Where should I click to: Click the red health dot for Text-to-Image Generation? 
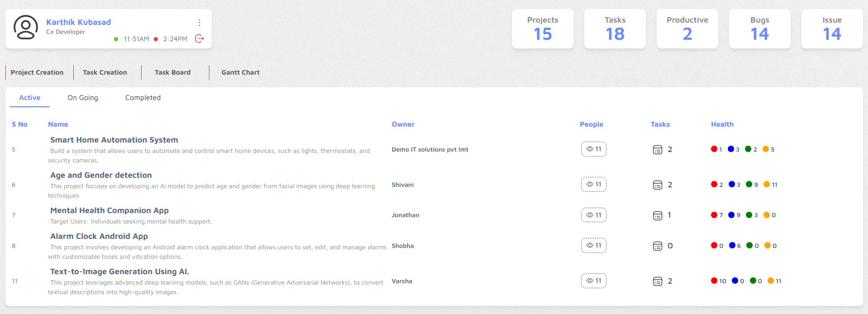[714, 281]
